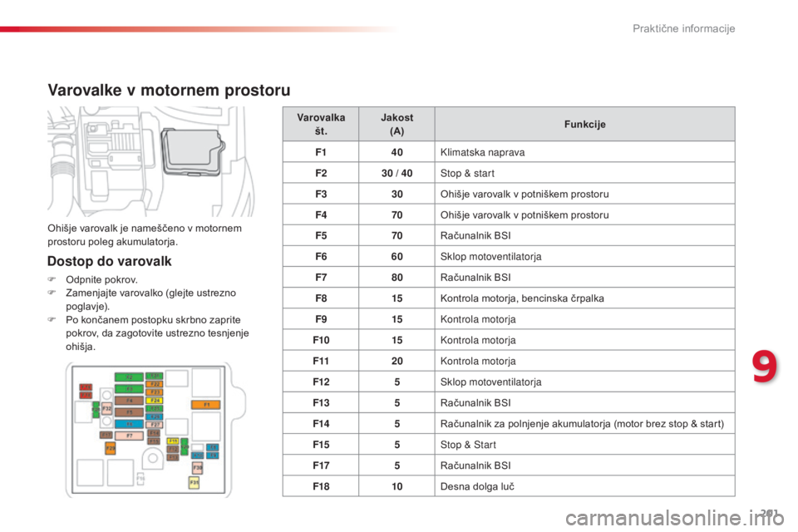
Task: Click the blue F6 fuse in the diagram
Action: (x=130, y=424)
